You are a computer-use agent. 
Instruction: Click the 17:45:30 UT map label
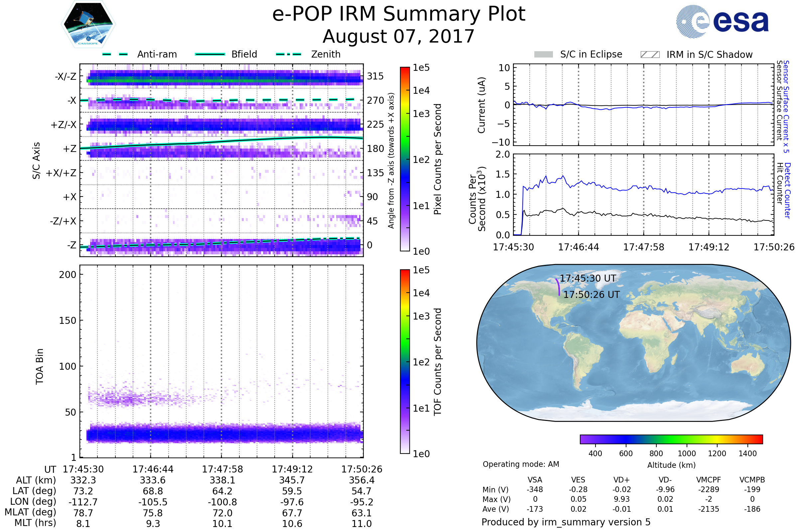[588, 279]
